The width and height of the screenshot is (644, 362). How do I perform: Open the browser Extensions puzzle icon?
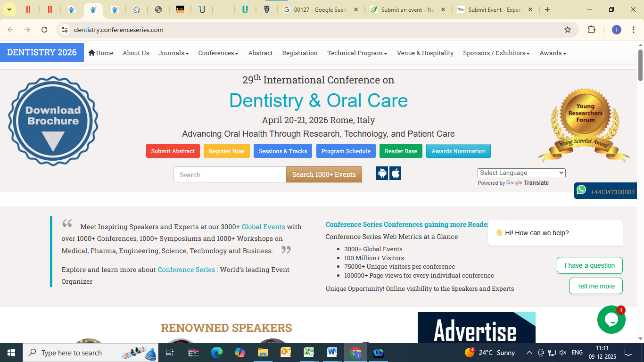(591, 30)
